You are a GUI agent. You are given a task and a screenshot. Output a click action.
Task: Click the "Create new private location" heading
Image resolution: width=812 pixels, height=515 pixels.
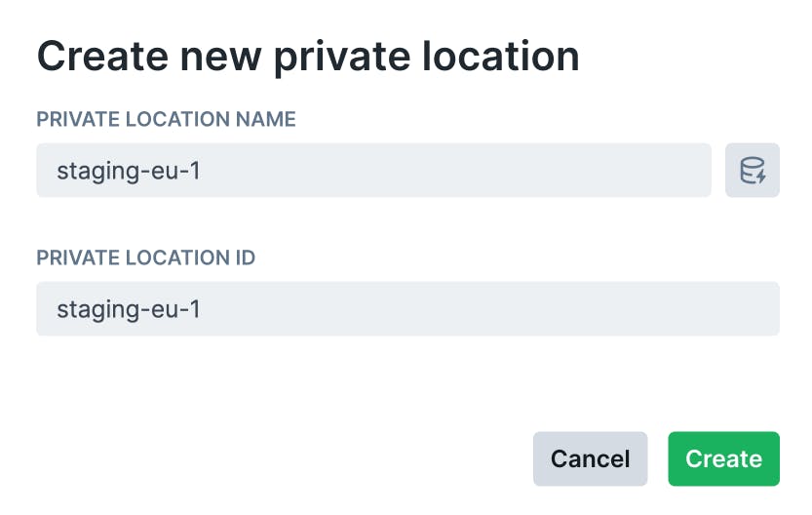(308, 56)
